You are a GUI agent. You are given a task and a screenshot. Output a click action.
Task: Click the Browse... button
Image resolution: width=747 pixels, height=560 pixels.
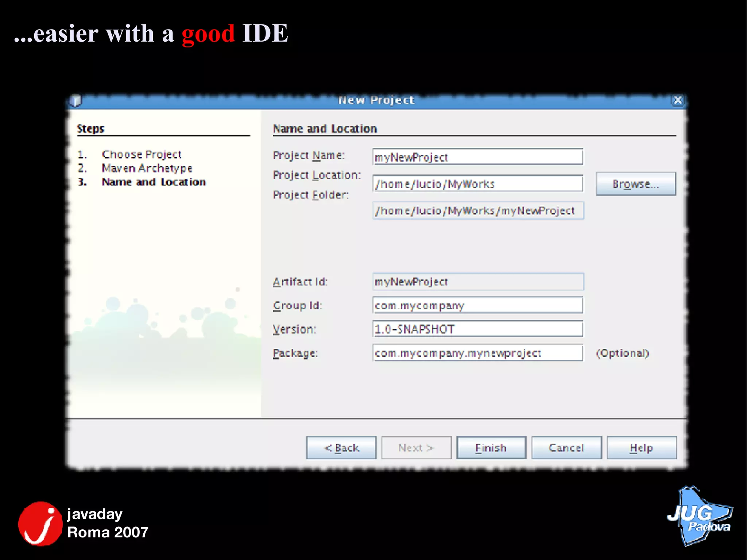(x=636, y=184)
